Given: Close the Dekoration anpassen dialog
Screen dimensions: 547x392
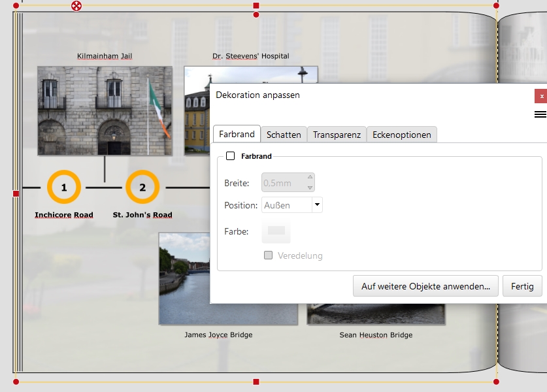Looking at the screenshot, I should [x=540, y=96].
